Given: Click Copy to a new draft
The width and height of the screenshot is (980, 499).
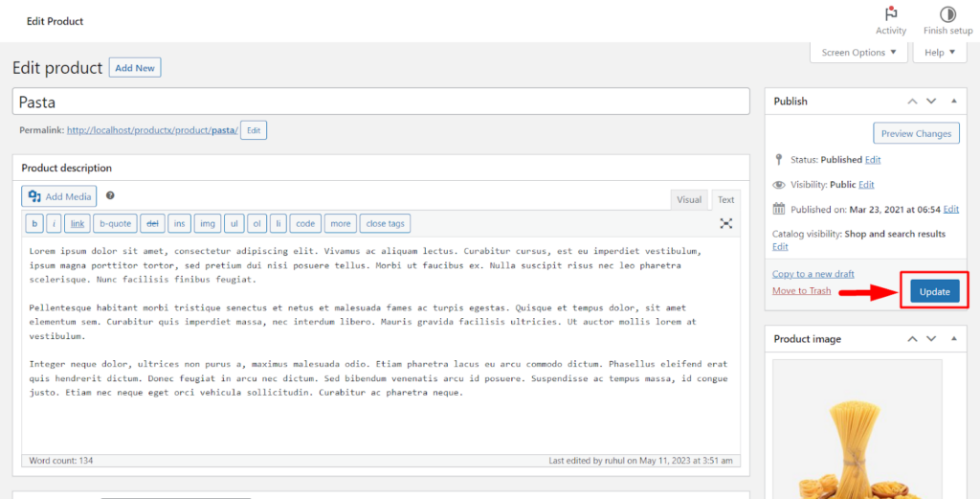Looking at the screenshot, I should click(x=813, y=274).
